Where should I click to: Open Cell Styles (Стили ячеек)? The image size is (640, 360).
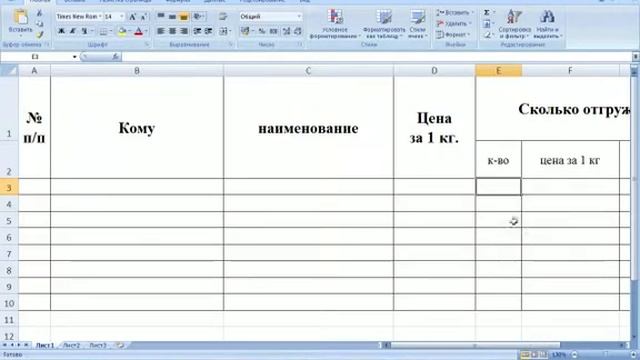click(x=418, y=24)
